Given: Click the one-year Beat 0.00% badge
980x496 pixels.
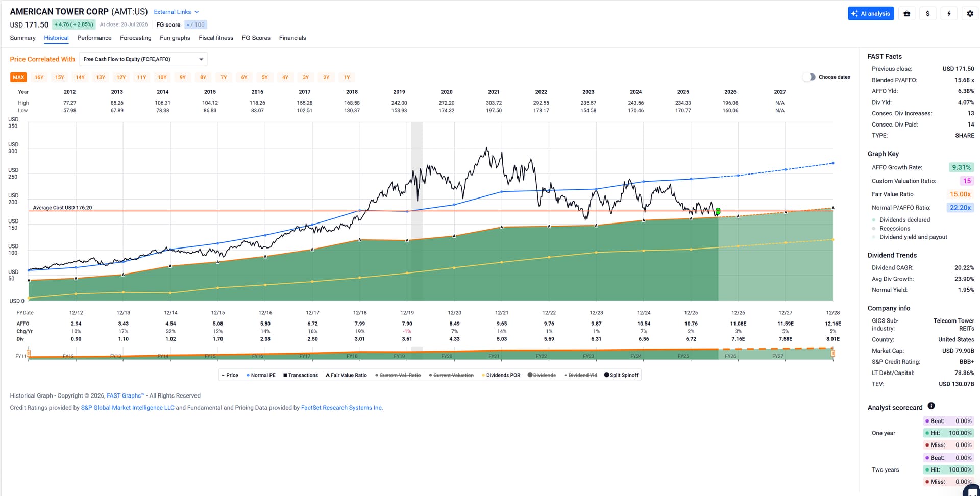Looking at the screenshot, I should click(948, 421).
